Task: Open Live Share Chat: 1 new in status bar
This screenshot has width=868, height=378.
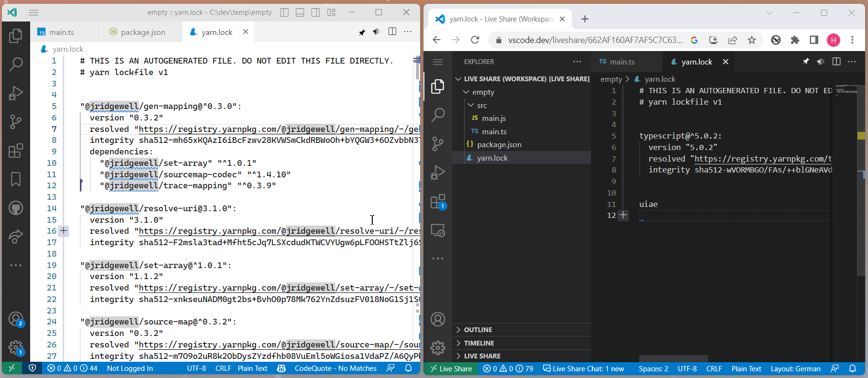Action: [583, 368]
